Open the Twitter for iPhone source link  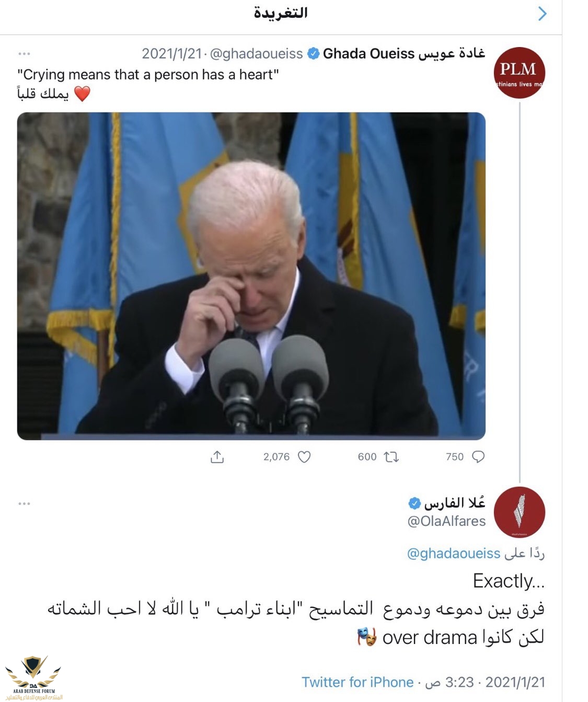point(358,682)
